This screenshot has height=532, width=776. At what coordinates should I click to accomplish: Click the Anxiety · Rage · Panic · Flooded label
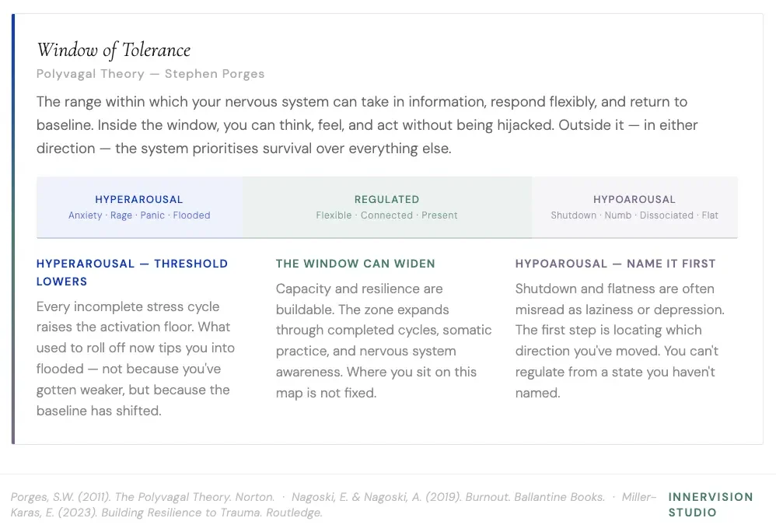(x=139, y=215)
